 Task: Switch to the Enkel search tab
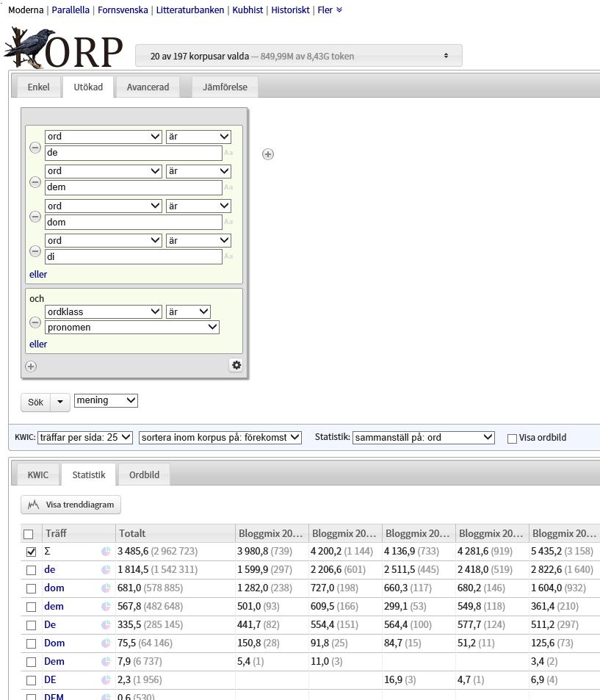pos(38,87)
